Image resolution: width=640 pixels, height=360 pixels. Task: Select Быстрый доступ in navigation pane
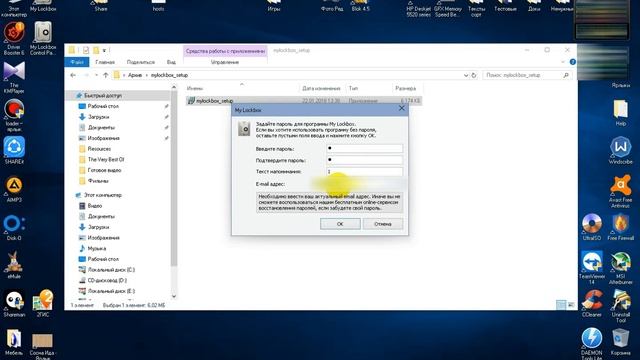[102, 96]
